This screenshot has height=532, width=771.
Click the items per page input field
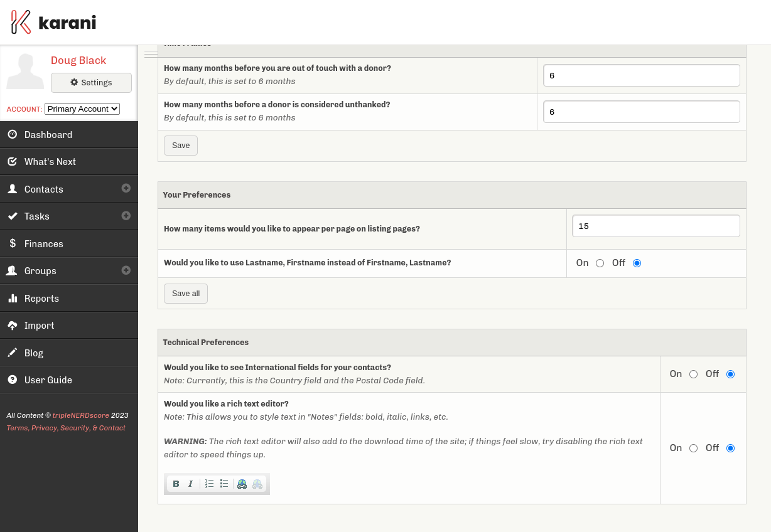tap(655, 226)
